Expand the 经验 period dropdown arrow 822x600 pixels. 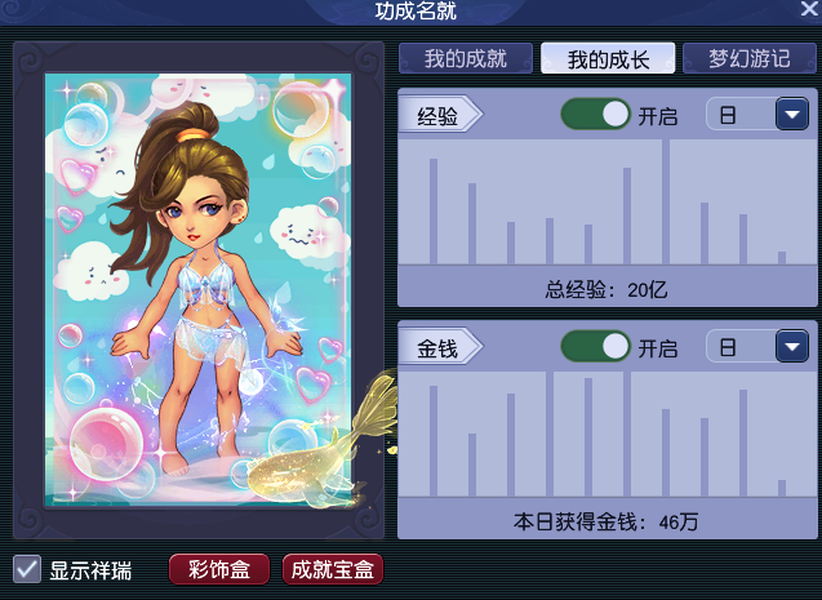tap(792, 114)
